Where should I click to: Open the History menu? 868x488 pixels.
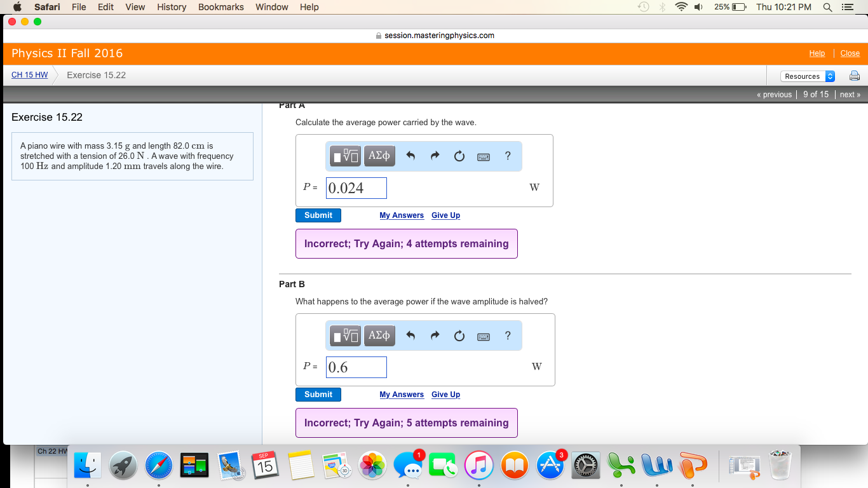(171, 7)
